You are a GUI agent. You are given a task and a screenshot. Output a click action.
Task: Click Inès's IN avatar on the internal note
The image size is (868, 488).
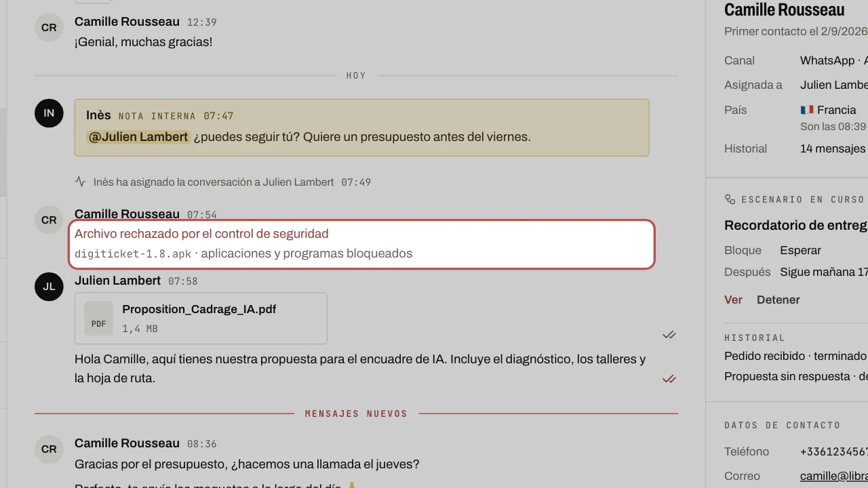(49, 113)
